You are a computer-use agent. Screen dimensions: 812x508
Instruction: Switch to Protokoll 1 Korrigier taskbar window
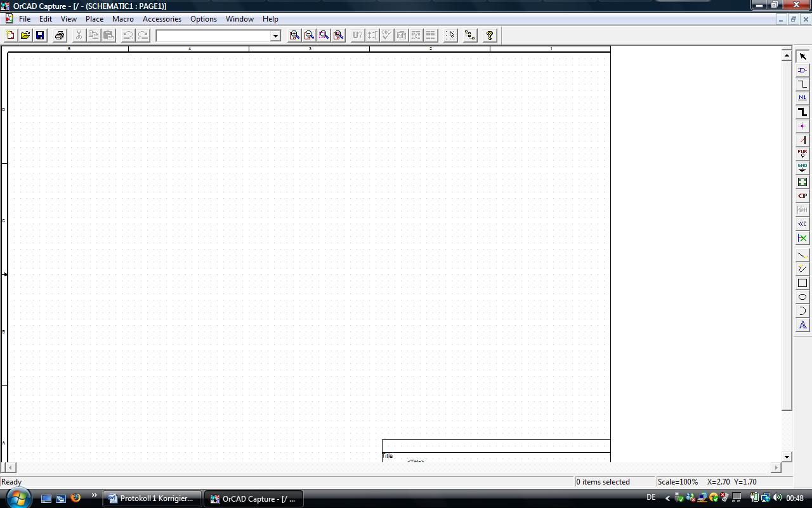pos(152,498)
